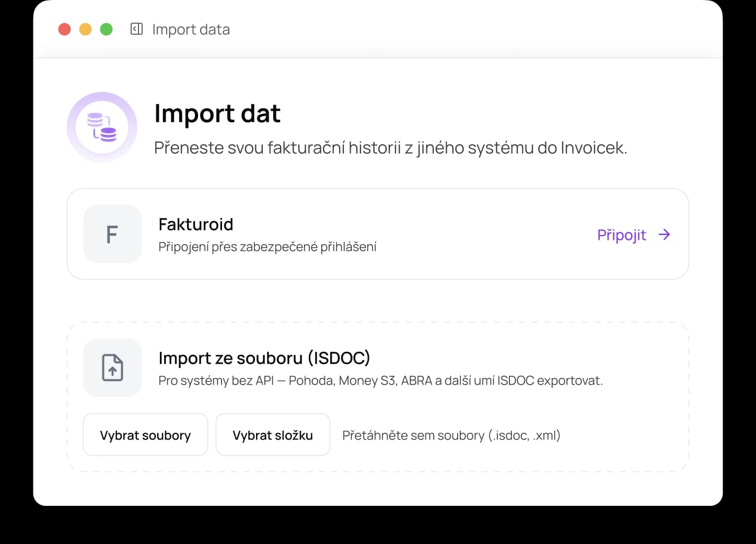
Task: Click the Pohoda, Money S3, ABRA description
Action: pyautogui.click(x=380, y=380)
